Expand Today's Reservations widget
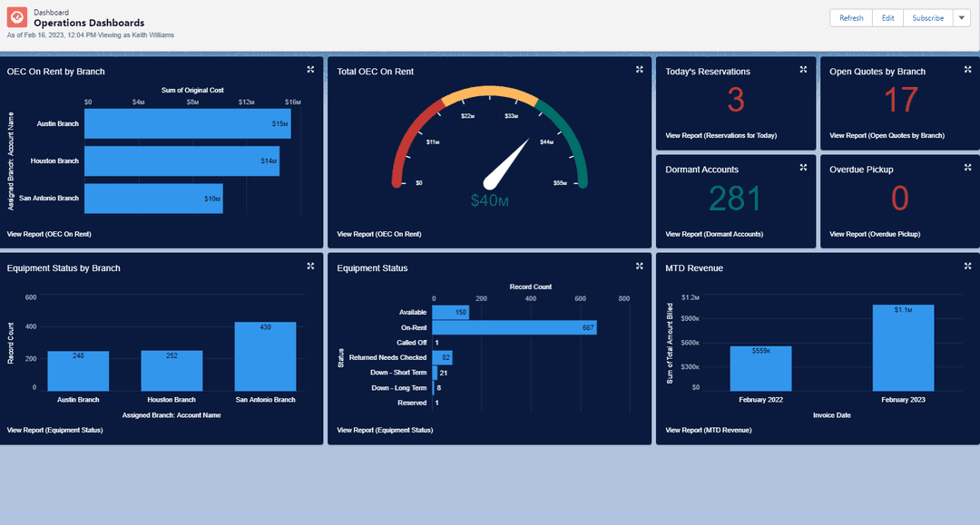 point(803,70)
